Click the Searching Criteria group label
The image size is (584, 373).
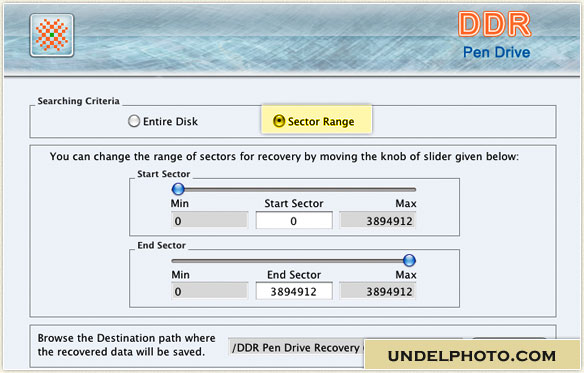79,101
